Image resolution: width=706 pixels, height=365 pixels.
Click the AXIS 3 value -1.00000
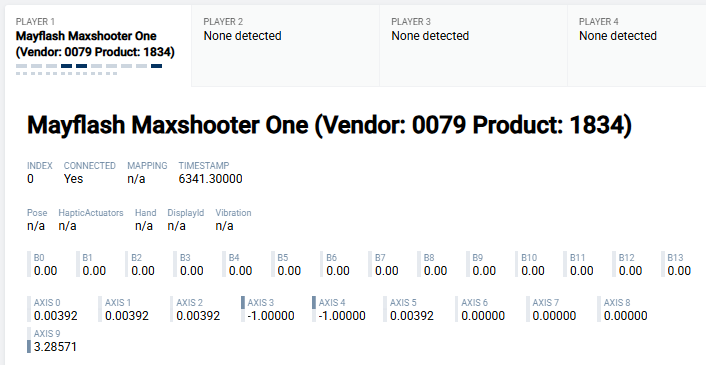[271, 316]
